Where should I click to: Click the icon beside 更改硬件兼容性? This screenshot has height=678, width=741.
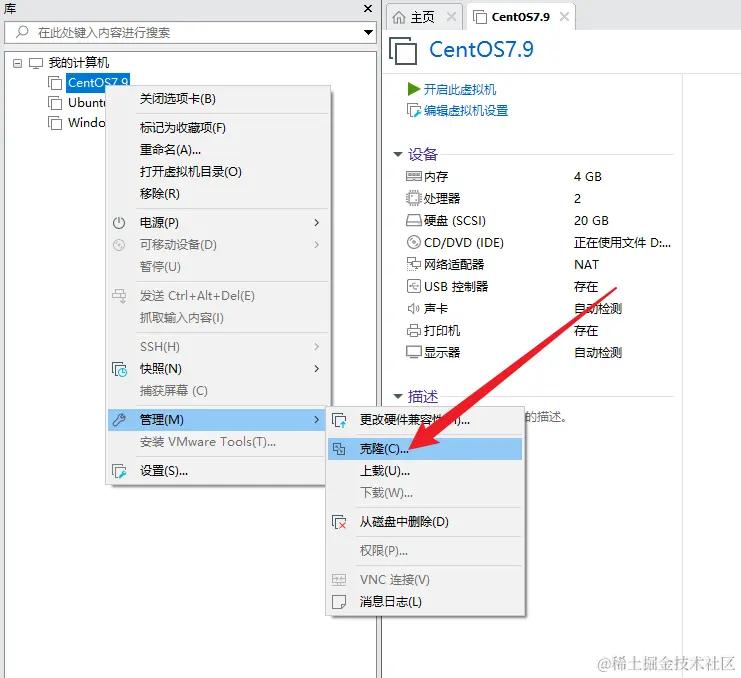pyautogui.click(x=339, y=420)
